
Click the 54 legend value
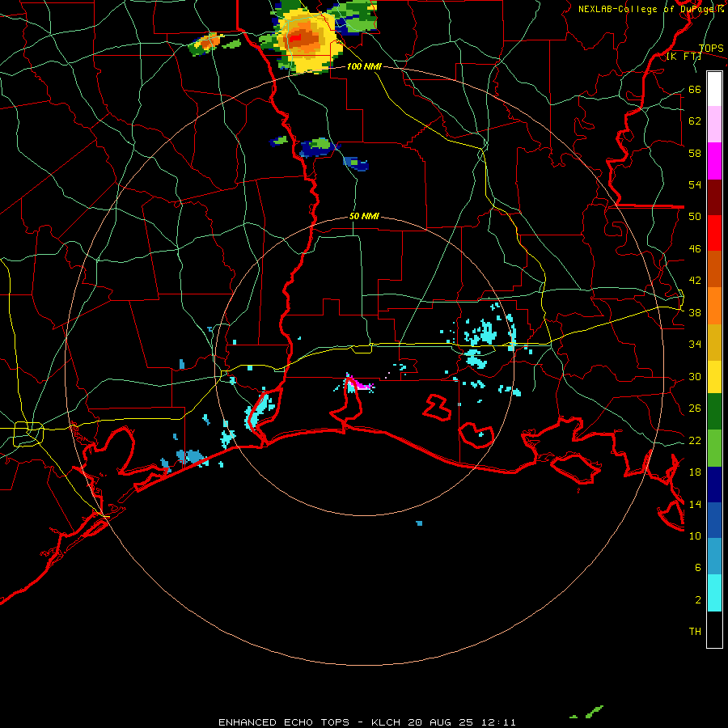coord(695,184)
